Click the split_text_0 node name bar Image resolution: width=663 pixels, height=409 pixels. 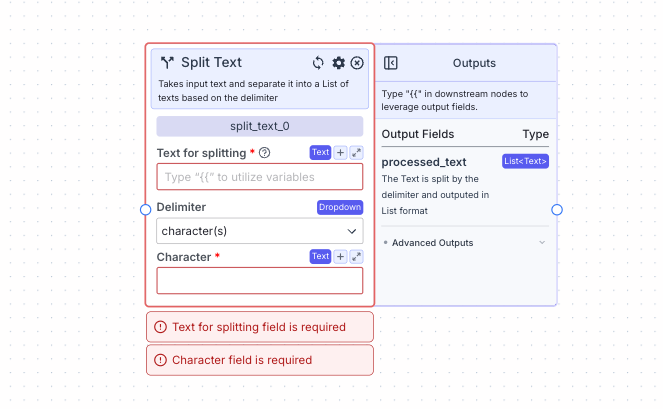260,126
